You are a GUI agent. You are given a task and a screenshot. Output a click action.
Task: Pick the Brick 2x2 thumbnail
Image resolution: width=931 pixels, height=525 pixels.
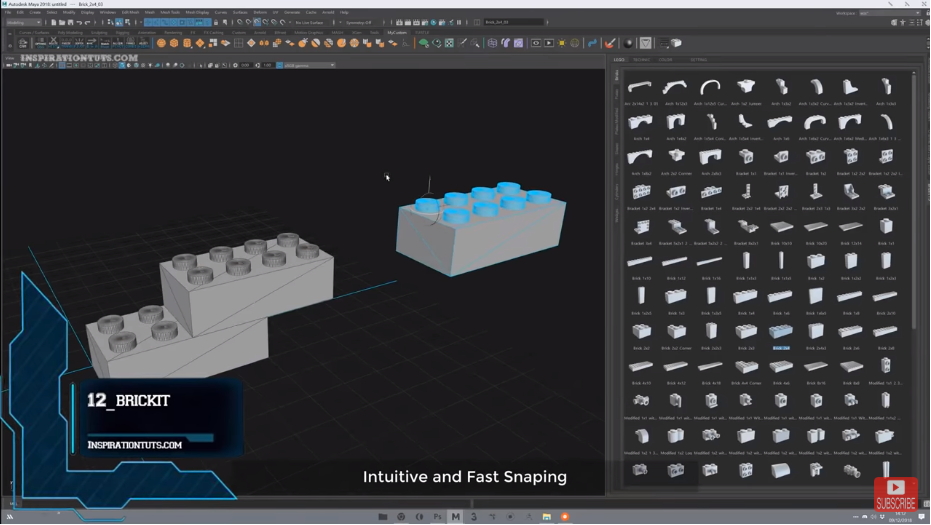point(641,331)
